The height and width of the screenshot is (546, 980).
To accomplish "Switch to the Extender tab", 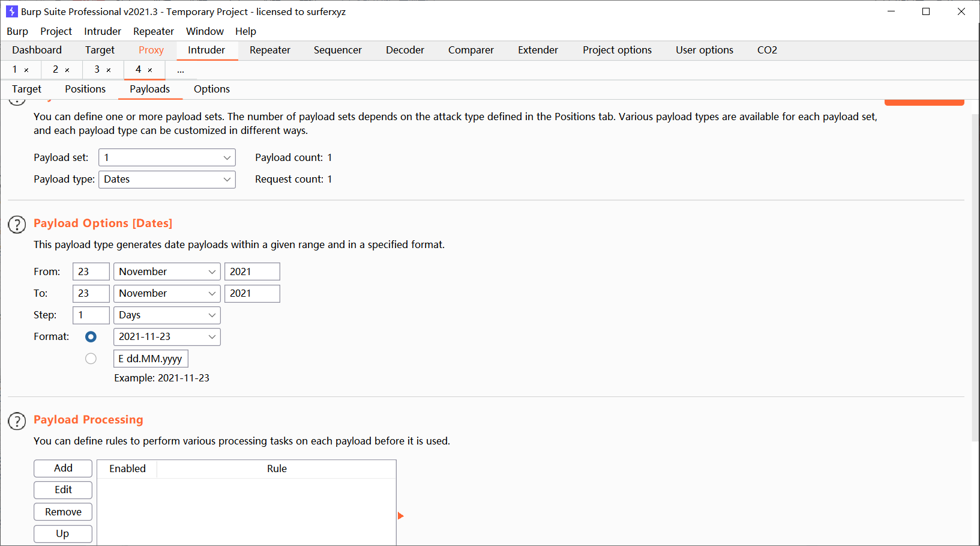I will pos(538,50).
